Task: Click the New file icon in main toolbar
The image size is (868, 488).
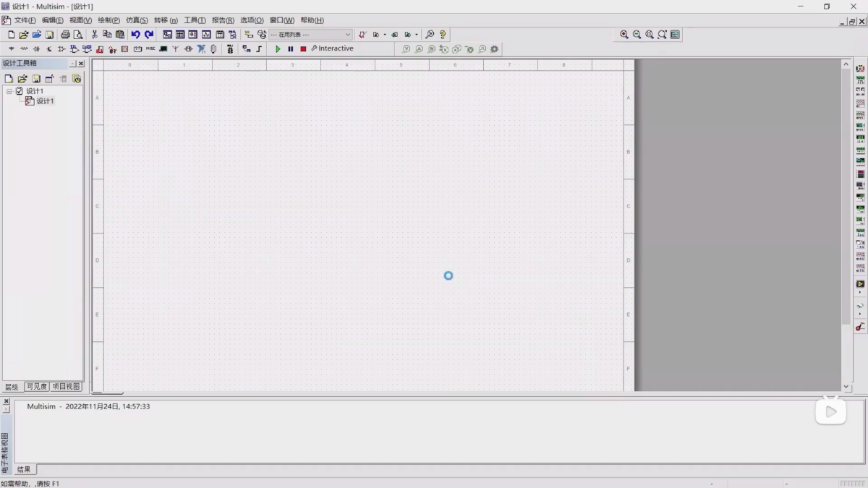Action: [x=11, y=35]
